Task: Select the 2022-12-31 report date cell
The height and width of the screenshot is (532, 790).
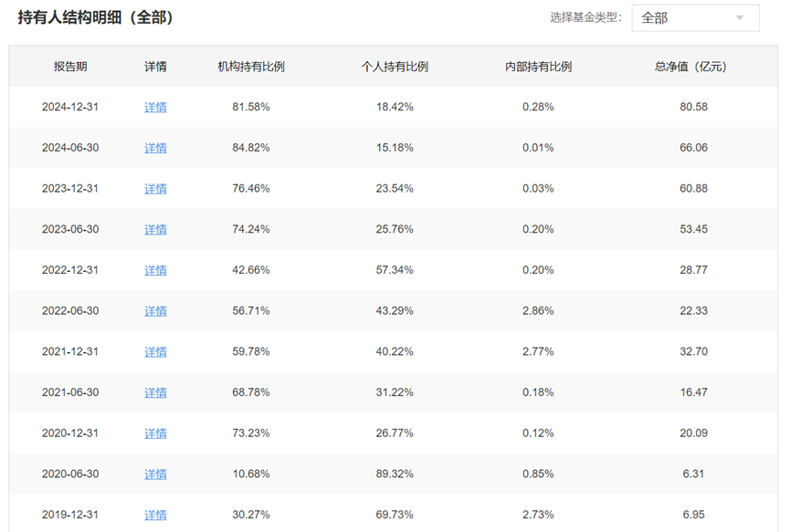Action: (70, 270)
